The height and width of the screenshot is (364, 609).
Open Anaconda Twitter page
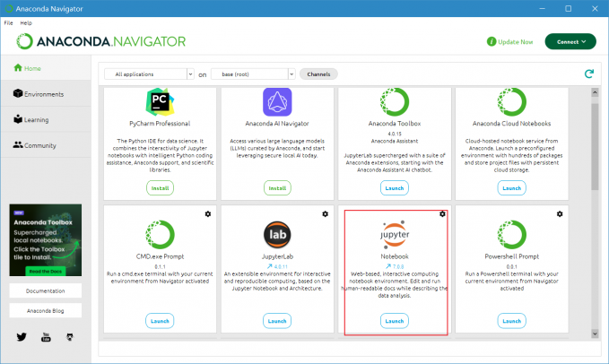(22, 337)
